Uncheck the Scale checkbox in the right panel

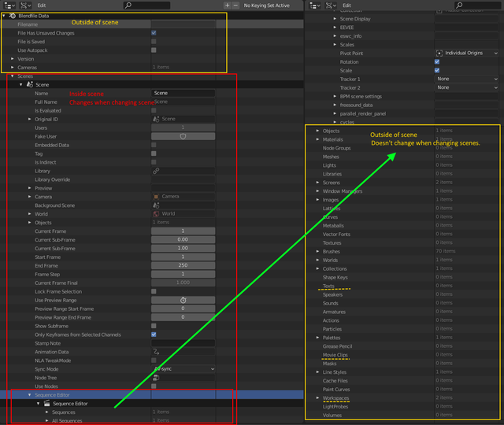coord(437,70)
